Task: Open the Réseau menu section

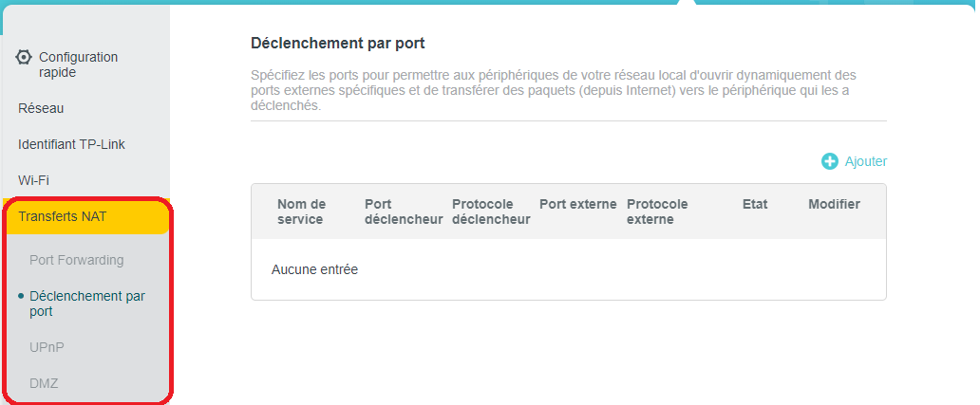Action: [x=41, y=108]
